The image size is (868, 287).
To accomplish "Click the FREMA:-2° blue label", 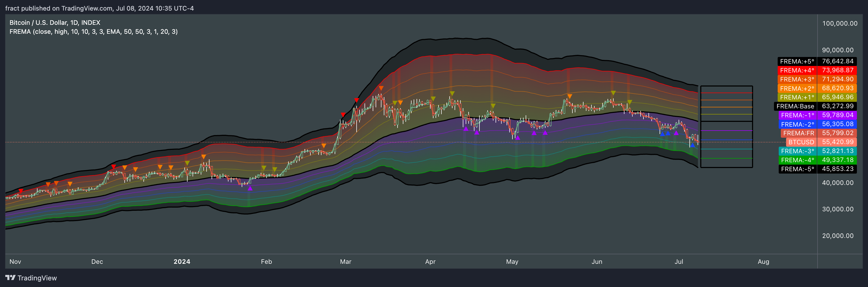I will pos(798,124).
